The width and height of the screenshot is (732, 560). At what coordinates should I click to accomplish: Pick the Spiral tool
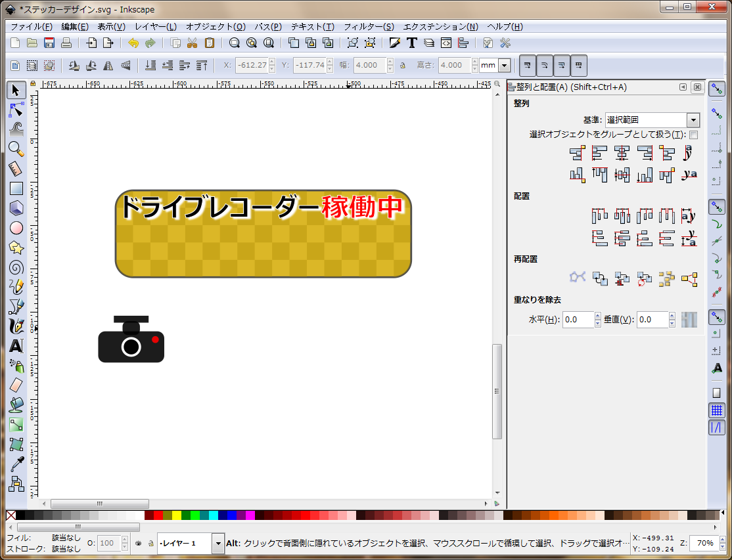pos(16,267)
